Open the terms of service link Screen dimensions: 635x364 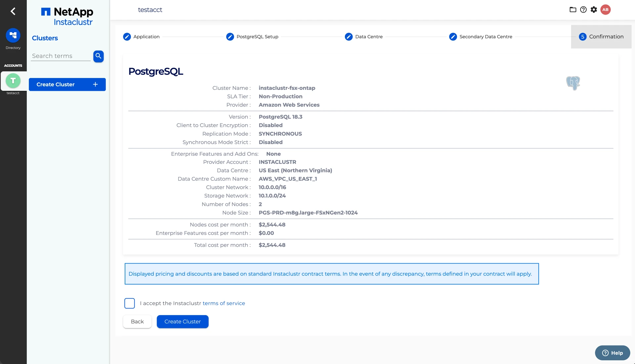tap(224, 303)
